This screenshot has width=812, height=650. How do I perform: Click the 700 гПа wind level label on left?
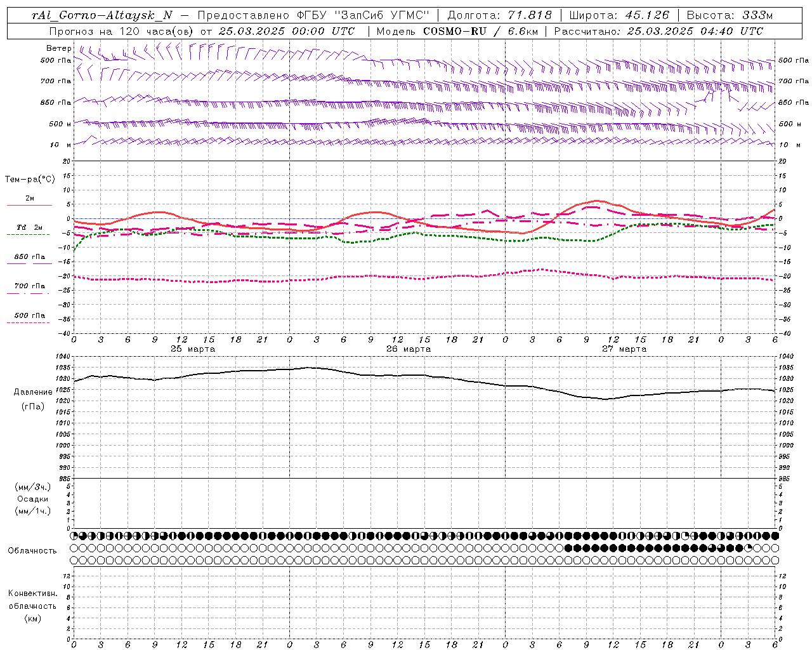point(56,81)
